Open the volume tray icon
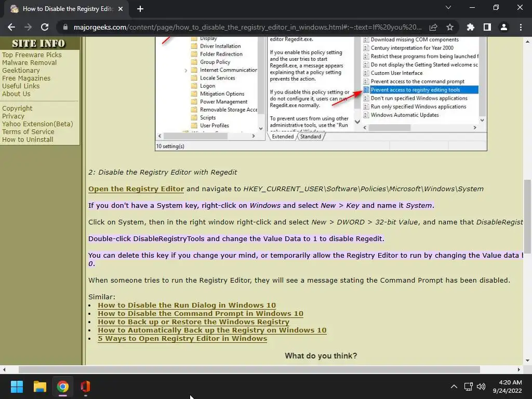The image size is (532, 399). (x=481, y=387)
